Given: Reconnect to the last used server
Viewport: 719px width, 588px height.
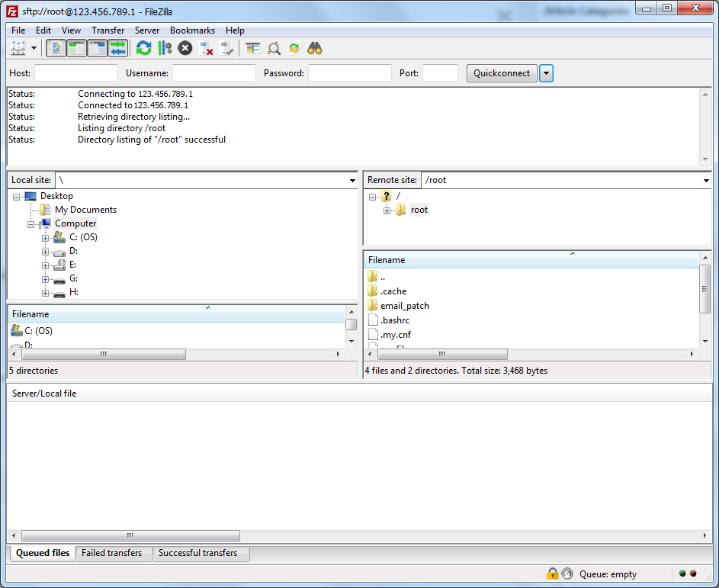Looking at the screenshot, I should (226, 48).
